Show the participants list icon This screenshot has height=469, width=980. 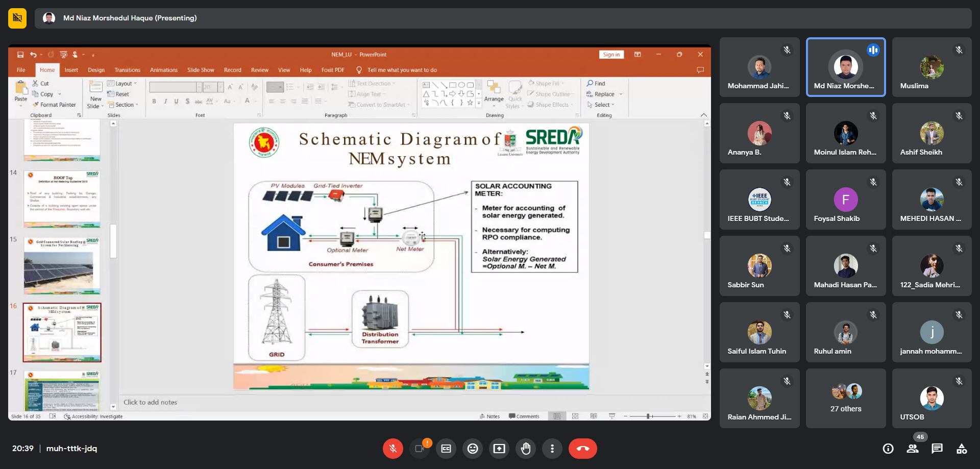(913, 449)
